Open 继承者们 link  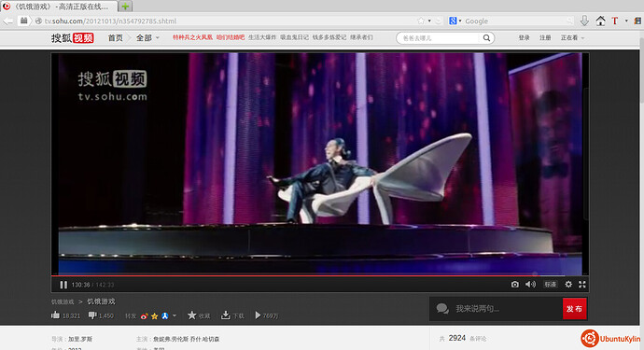click(x=361, y=37)
